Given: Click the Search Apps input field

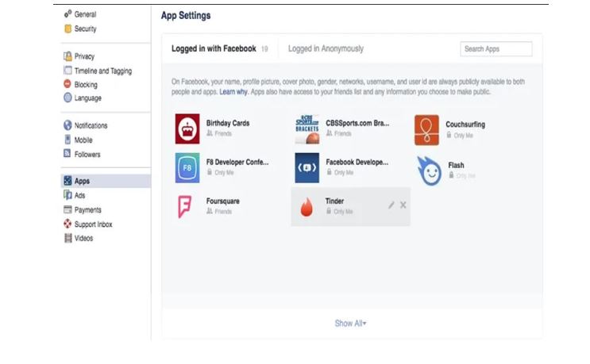Looking at the screenshot, I should [496, 49].
